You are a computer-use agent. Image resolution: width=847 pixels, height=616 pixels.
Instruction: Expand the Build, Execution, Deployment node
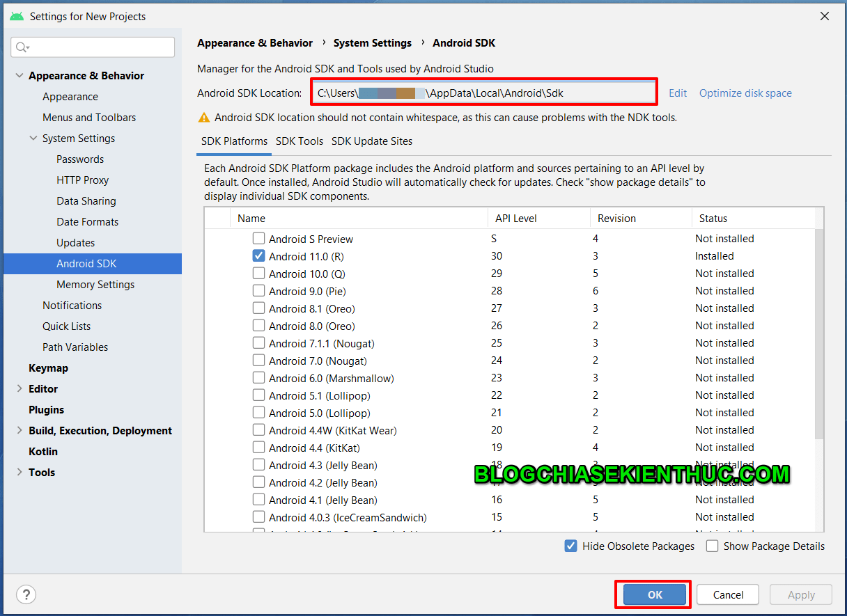[19, 431]
